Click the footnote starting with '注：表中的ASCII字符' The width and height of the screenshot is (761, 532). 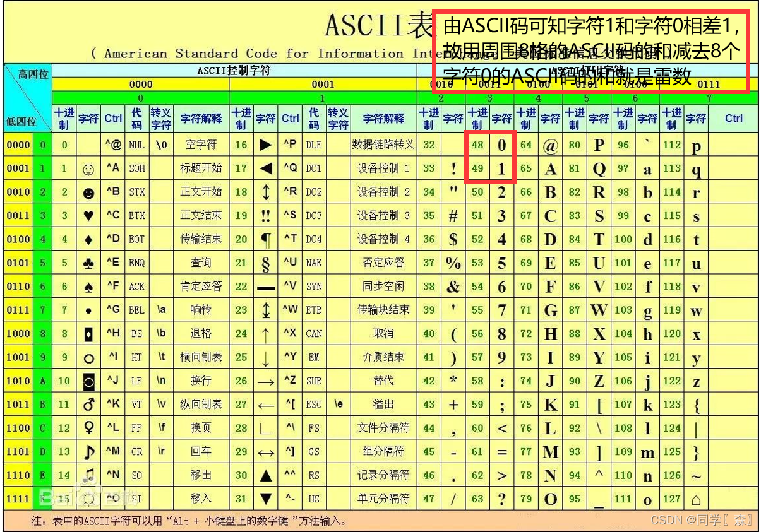[x=189, y=521]
